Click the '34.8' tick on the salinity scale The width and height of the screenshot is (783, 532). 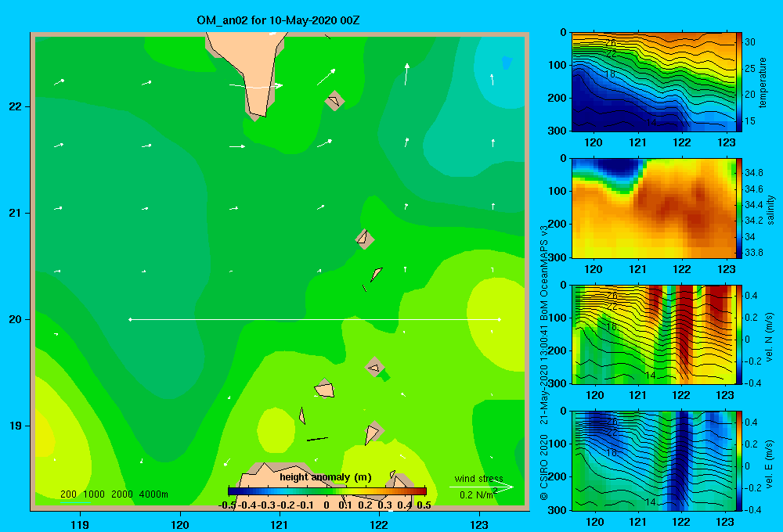[753, 173]
